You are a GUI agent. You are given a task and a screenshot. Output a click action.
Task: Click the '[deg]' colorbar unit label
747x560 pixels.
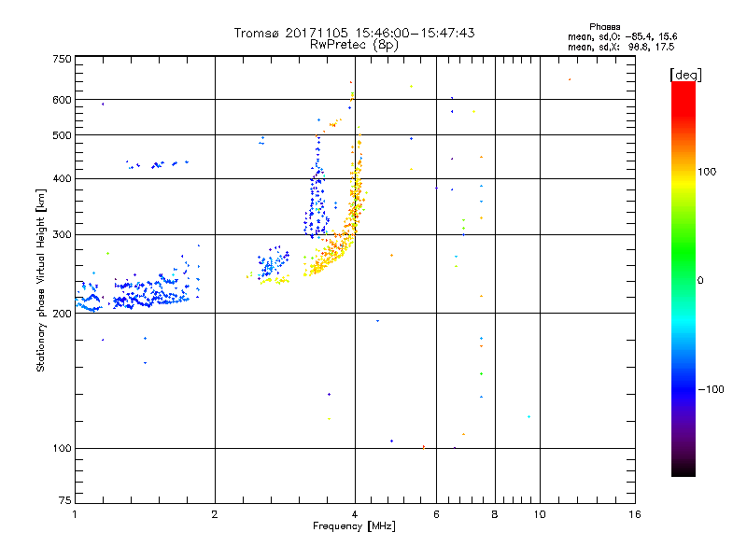[x=685, y=75]
